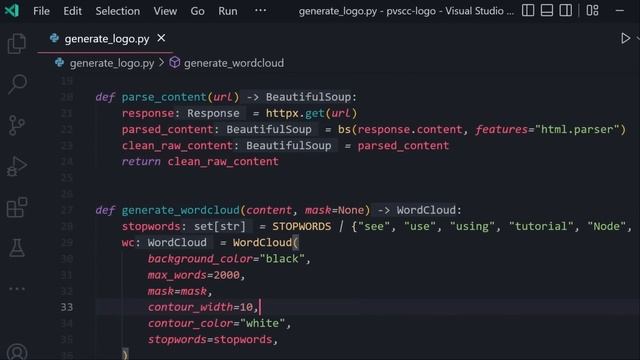Open the Selection menu
The image size is (640, 360).
(x=118, y=11)
